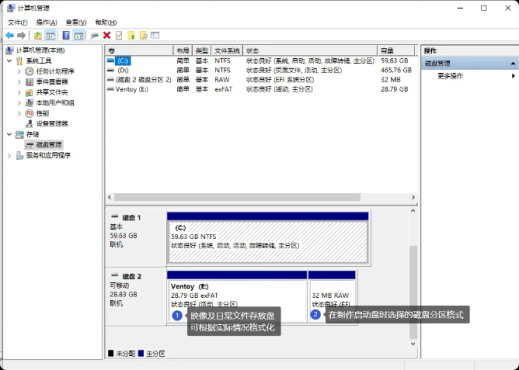Click left arrow of volume list horizontal scrollbar
The image size is (519, 370).
point(109,197)
